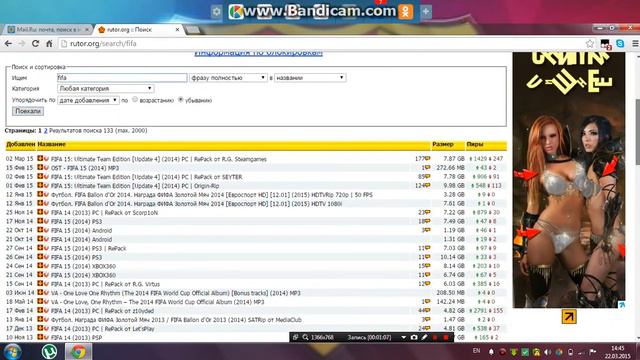640x360 pixels.
Task: Select the ascending sort radio button
Action: (x=135, y=100)
